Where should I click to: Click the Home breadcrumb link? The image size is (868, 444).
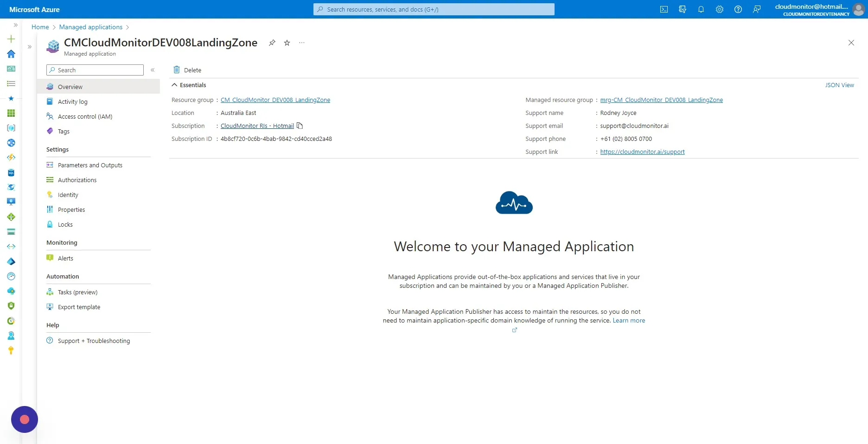(x=40, y=27)
